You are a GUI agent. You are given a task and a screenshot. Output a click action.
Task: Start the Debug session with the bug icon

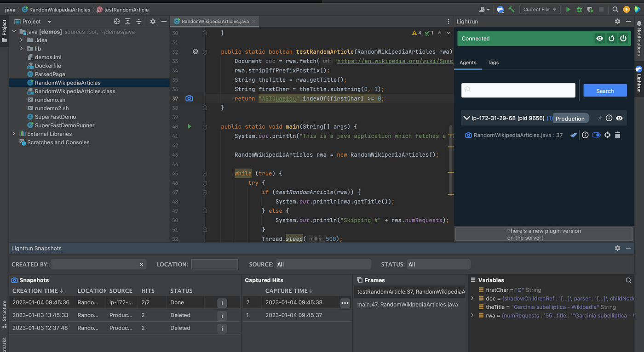[579, 9]
